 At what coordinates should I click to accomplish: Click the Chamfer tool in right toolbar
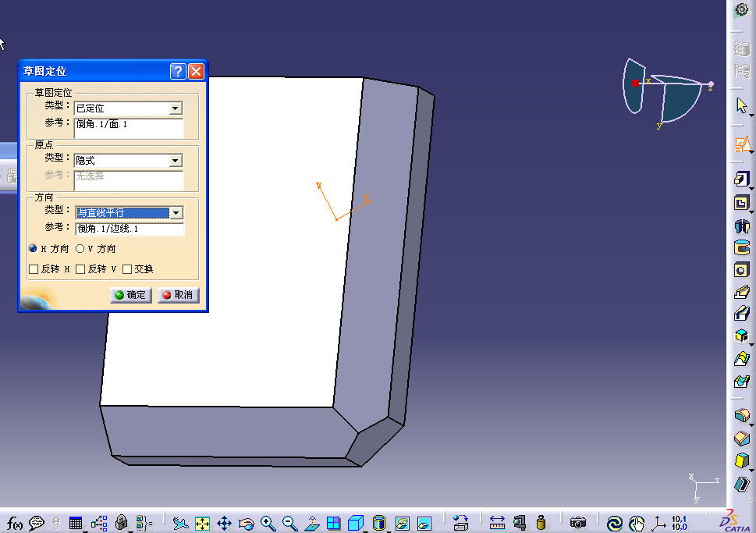742,438
